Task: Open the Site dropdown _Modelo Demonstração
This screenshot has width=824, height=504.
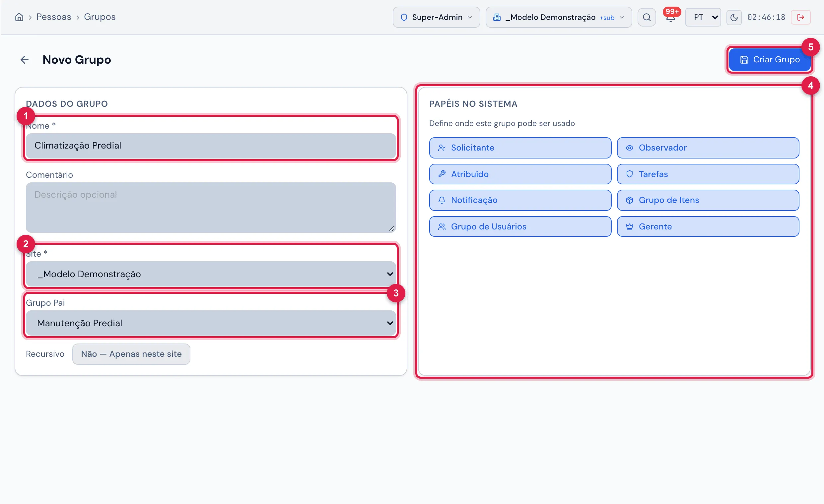Action: (211, 274)
